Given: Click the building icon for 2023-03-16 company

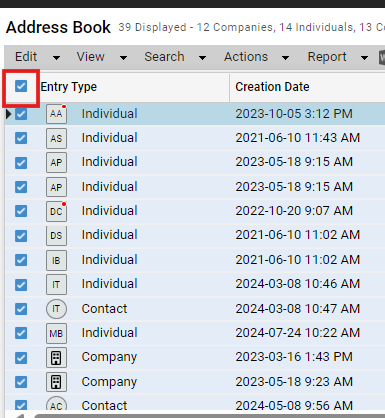Looking at the screenshot, I should tap(56, 358).
